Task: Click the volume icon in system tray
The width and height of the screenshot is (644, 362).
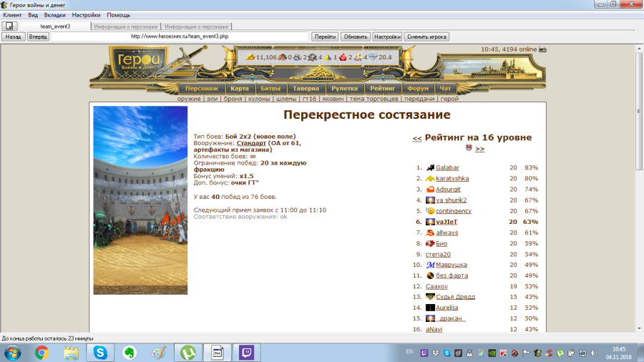Action: pos(594,353)
